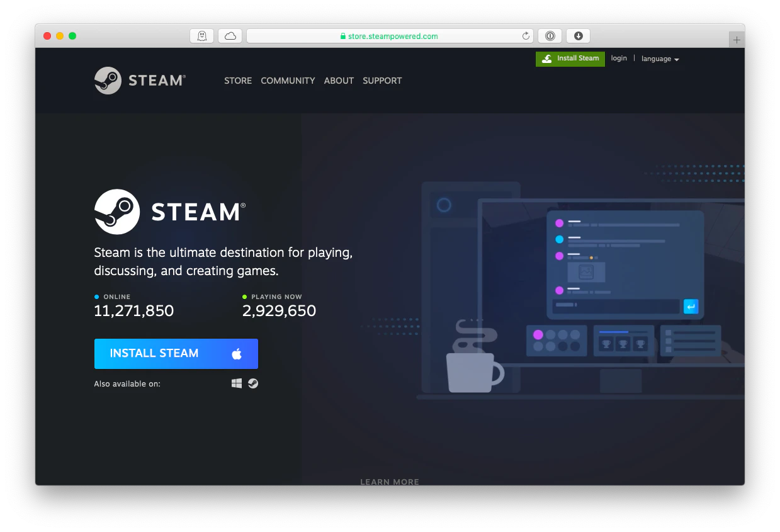Click the store.steampowered.com address field
780x532 pixels.
point(390,36)
